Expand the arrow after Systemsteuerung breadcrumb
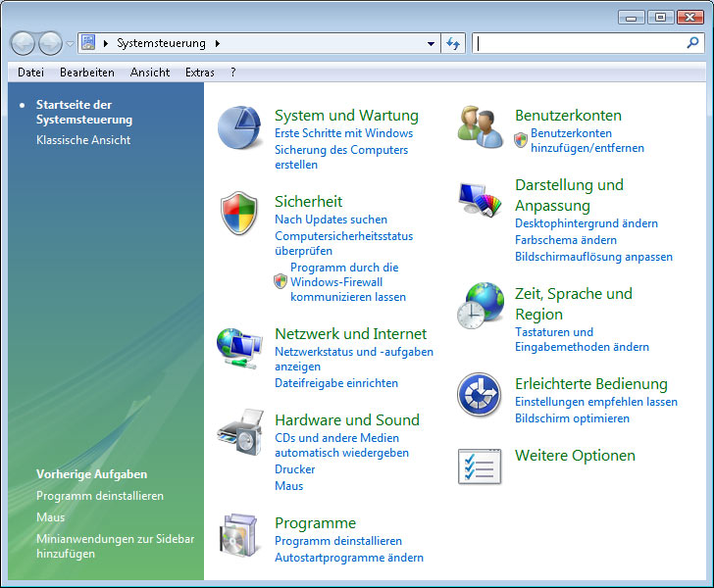The image size is (714, 588). (x=218, y=44)
